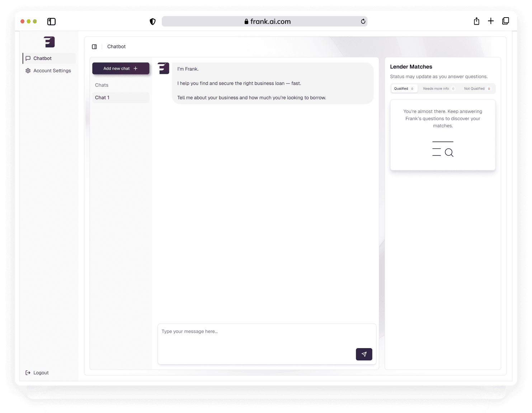Toggle the chat panel with the sidebar icon
Screen dimensions: 532x413
point(94,46)
